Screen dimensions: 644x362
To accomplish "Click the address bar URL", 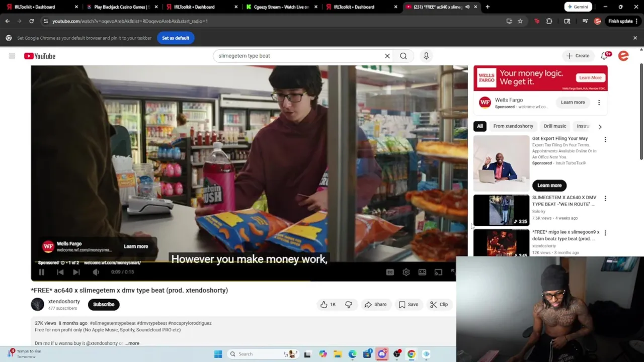I will (x=130, y=21).
